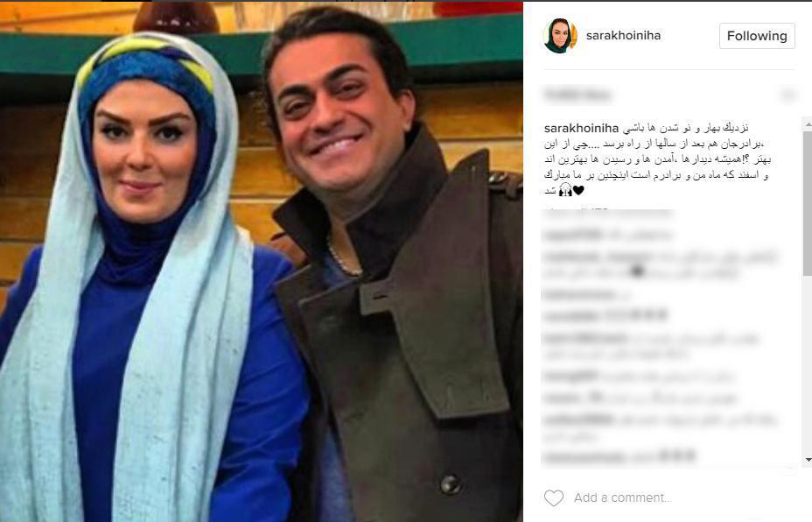The height and width of the screenshot is (522, 812).
Task: Click the black heart emoji in caption
Action: (x=578, y=190)
